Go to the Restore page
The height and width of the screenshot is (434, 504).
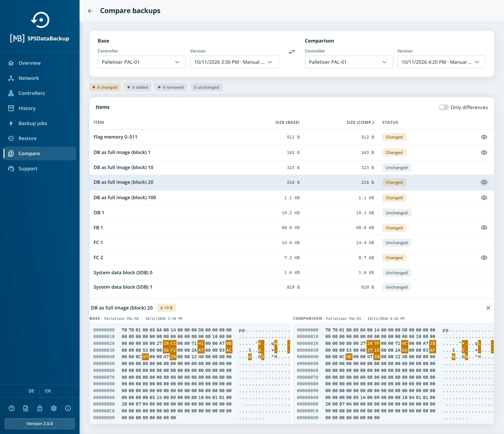click(x=40, y=138)
